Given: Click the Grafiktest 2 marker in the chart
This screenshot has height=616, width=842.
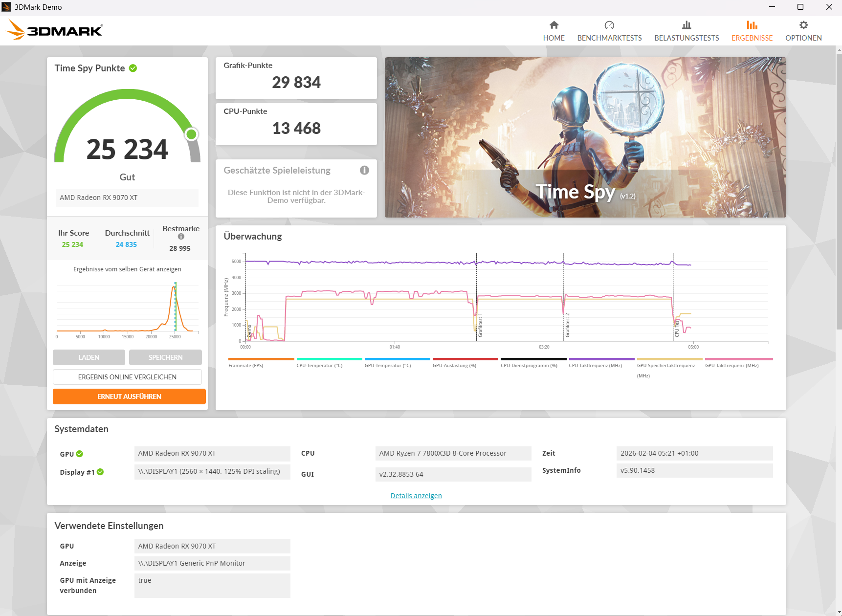Looking at the screenshot, I should point(567,326).
